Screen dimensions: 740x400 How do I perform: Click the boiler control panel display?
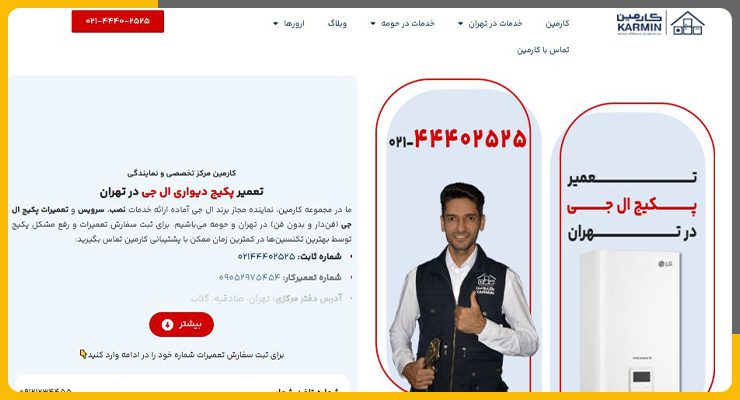(641, 377)
